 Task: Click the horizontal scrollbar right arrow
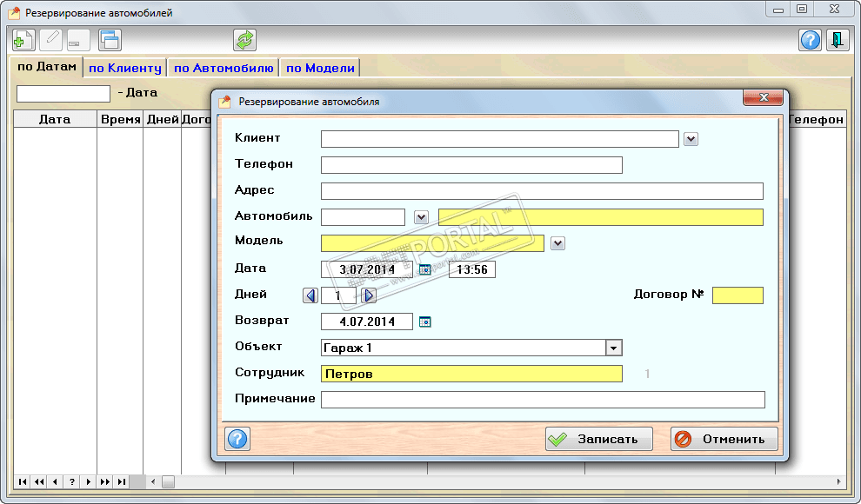[x=838, y=481]
